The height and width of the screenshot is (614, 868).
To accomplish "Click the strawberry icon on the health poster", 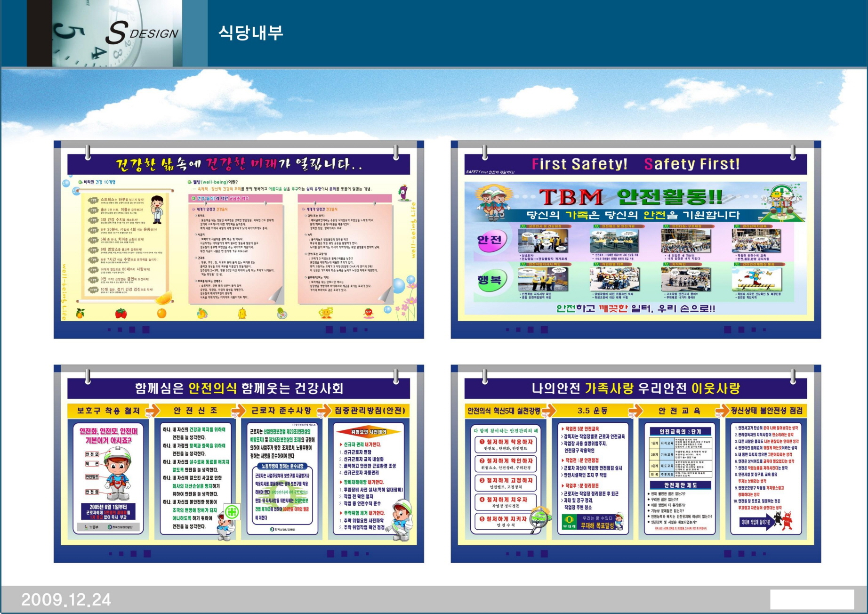I will 121,313.
